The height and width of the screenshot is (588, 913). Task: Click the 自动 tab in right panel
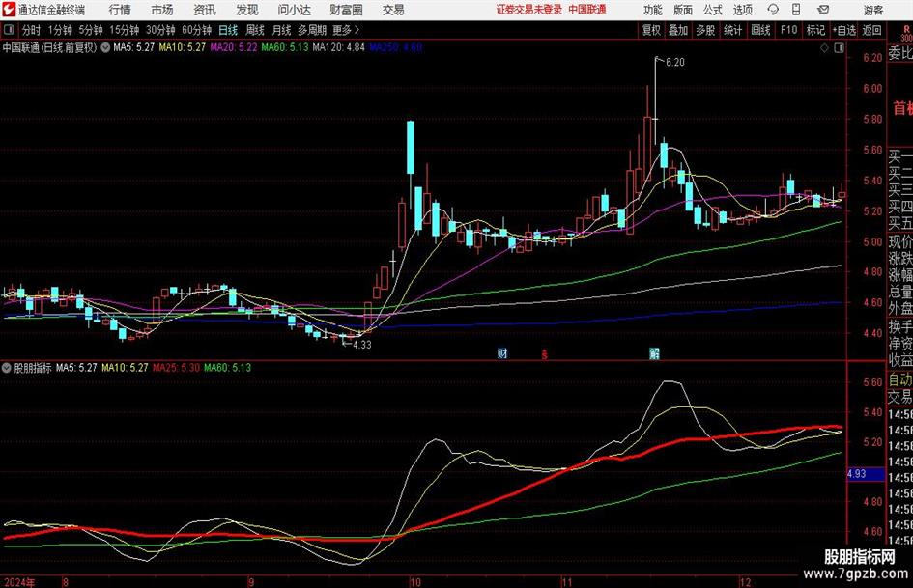click(x=900, y=380)
